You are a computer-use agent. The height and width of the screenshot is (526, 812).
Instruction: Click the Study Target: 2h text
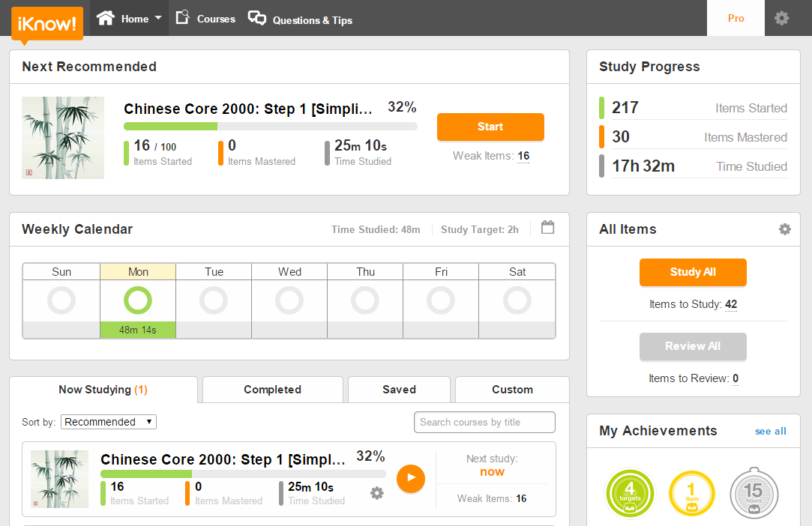tap(480, 229)
